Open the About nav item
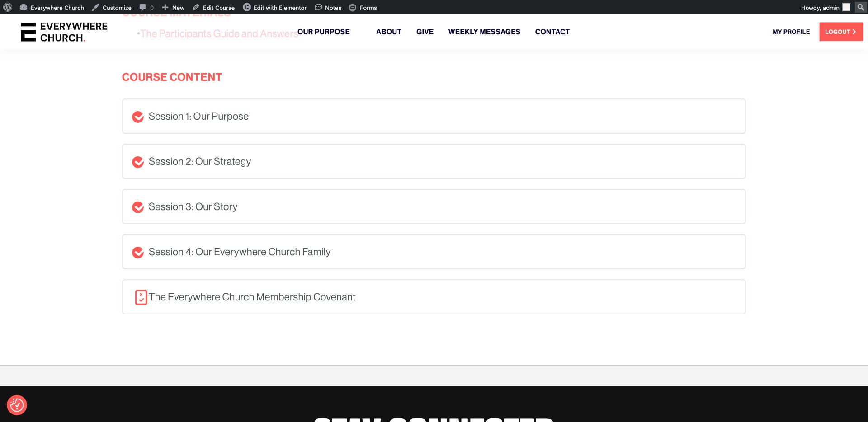 click(x=389, y=32)
